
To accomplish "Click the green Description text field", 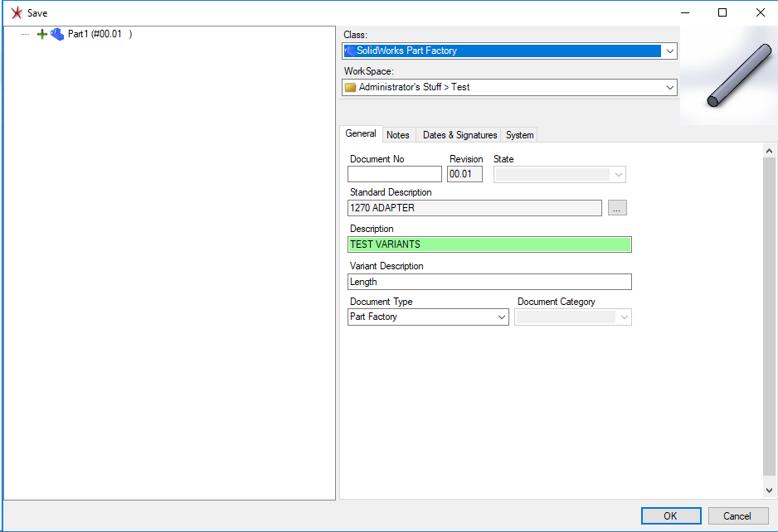I will pyautogui.click(x=489, y=244).
